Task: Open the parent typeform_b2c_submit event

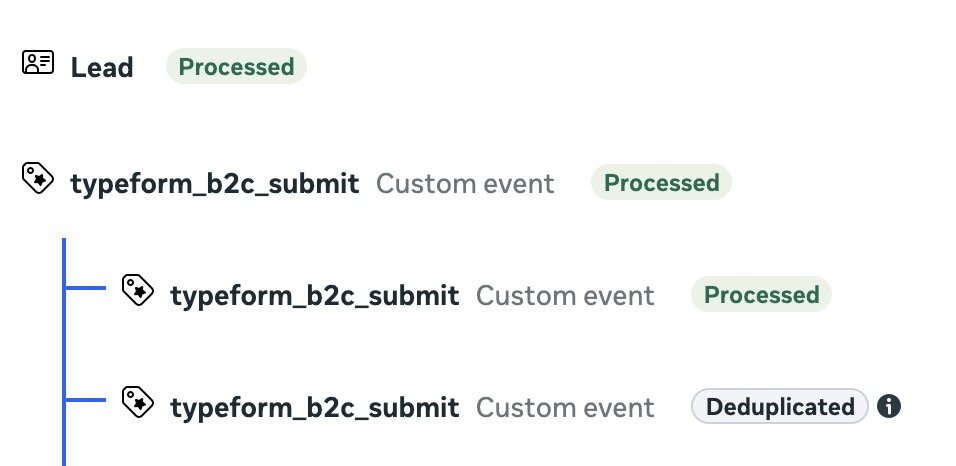Action: [x=215, y=184]
